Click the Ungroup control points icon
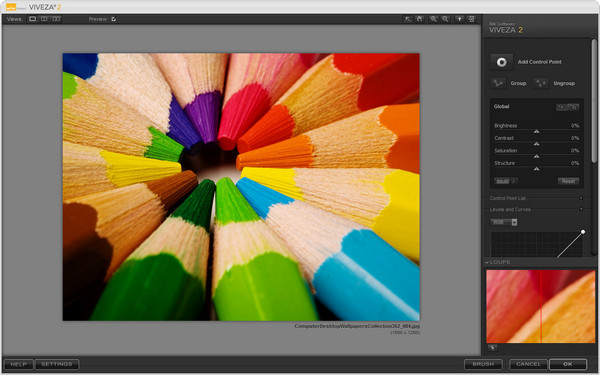The width and height of the screenshot is (600, 375). pyautogui.click(x=541, y=83)
